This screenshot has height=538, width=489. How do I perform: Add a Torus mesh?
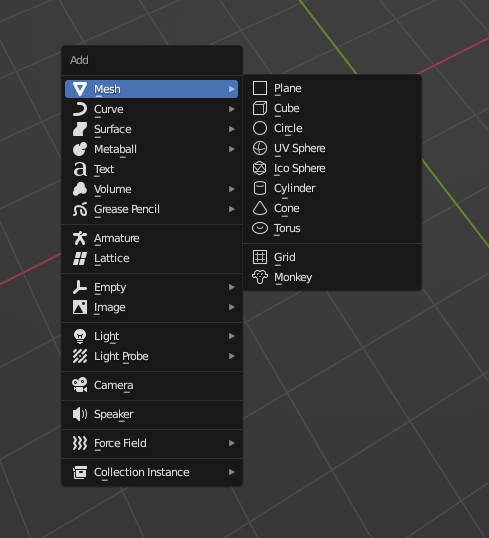(332, 228)
